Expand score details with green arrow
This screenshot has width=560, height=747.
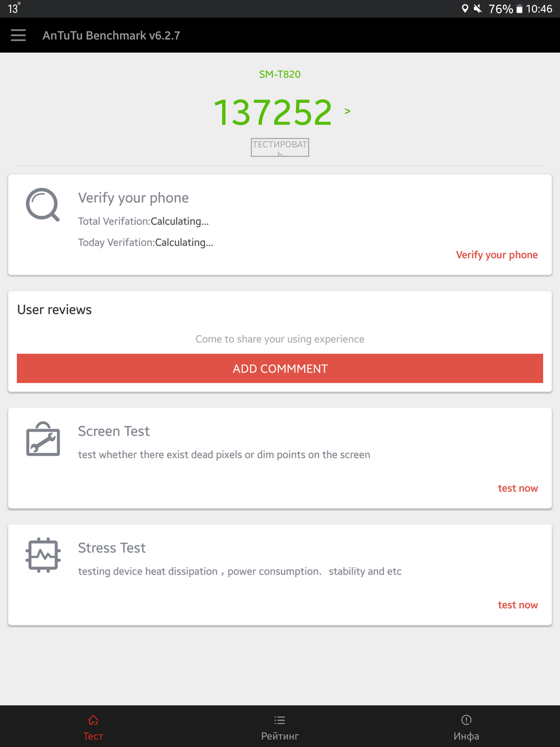[x=347, y=112]
